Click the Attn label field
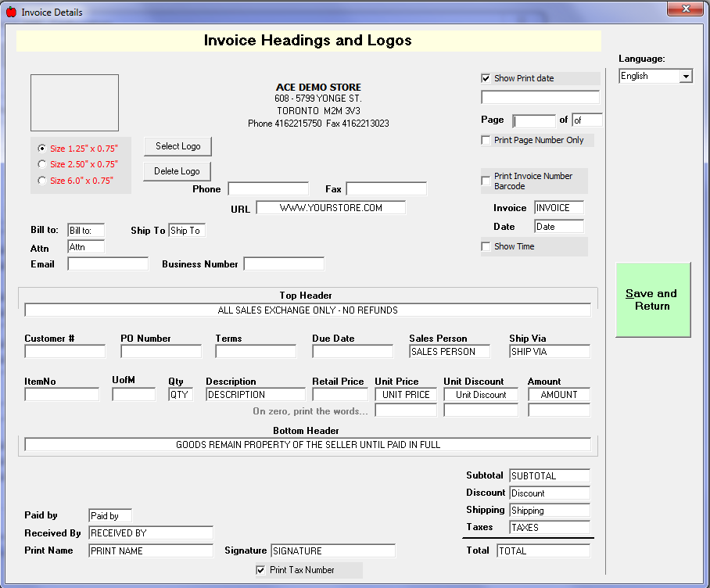Image resolution: width=710 pixels, height=588 pixels. 86,247
